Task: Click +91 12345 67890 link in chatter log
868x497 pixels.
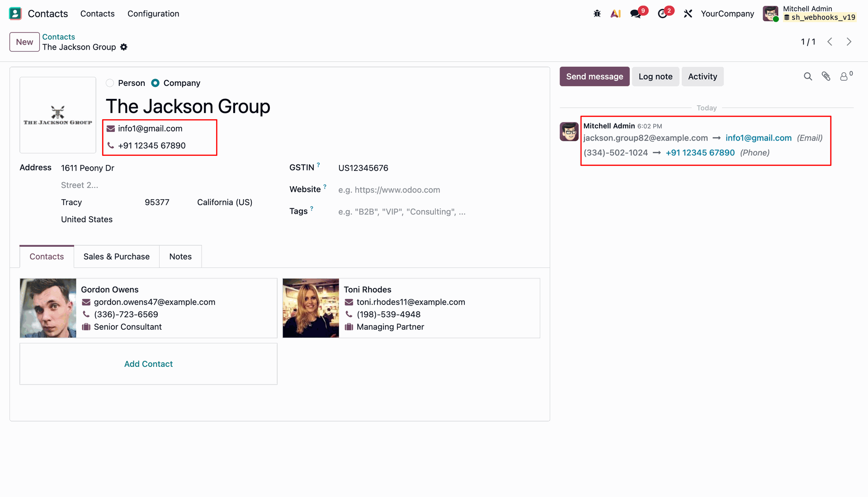Action: [700, 153]
